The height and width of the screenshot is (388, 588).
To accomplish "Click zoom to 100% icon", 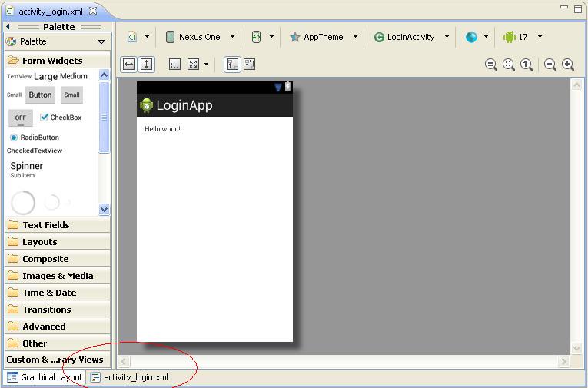I will [526, 65].
